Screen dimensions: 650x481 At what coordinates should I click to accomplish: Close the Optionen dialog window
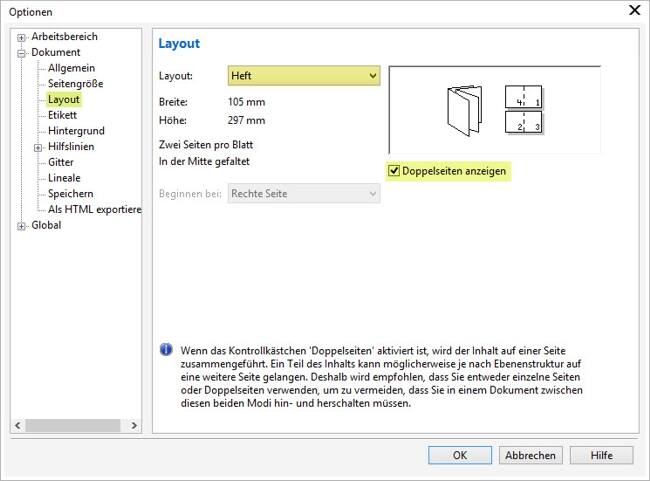click(x=635, y=10)
